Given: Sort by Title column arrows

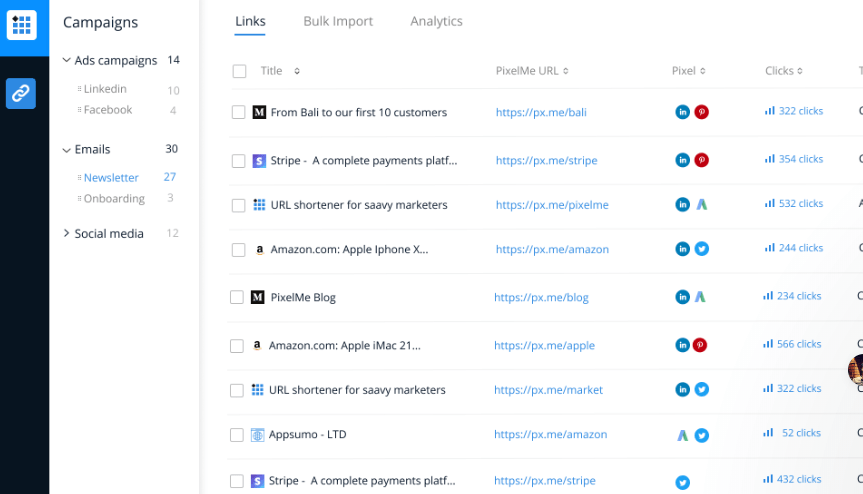Looking at the screenshot, I should 297,71.
